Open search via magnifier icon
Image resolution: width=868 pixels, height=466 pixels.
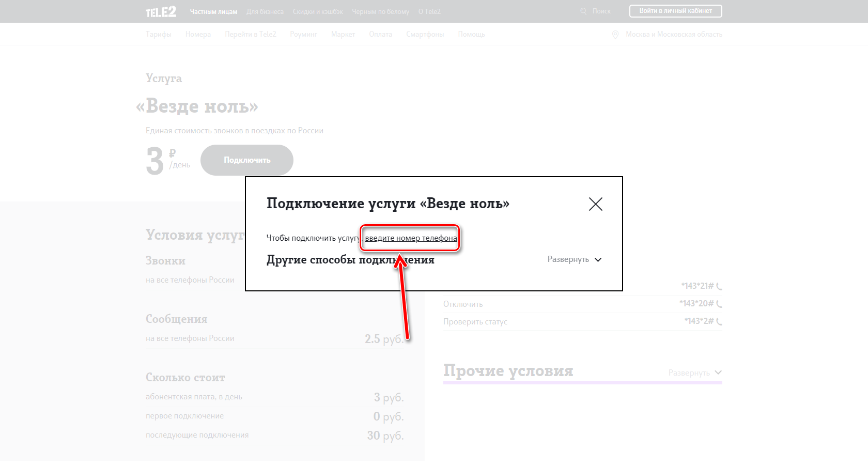coord(583,11)
